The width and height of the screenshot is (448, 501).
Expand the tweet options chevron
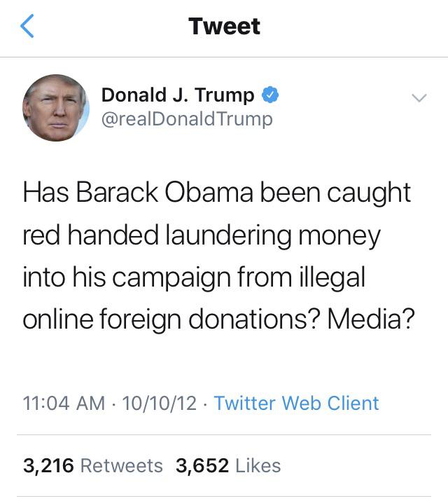tap(419, 98)
